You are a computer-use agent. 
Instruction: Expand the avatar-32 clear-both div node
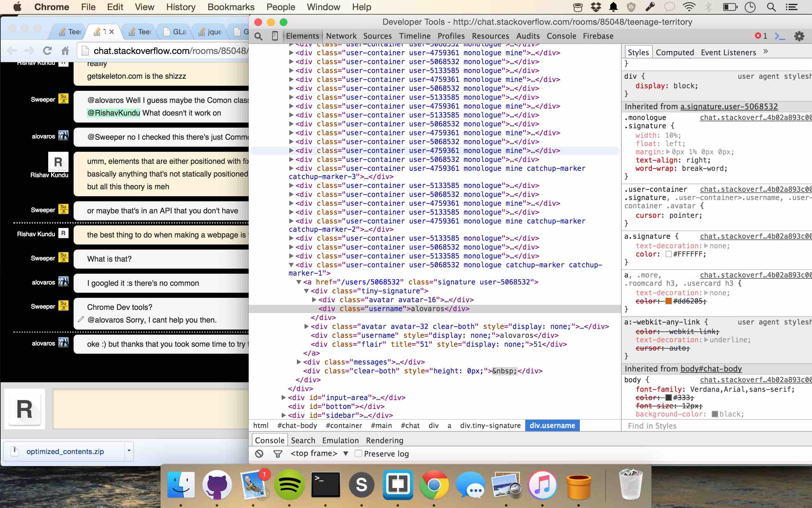pyautogui.click(x=306, y=326)
